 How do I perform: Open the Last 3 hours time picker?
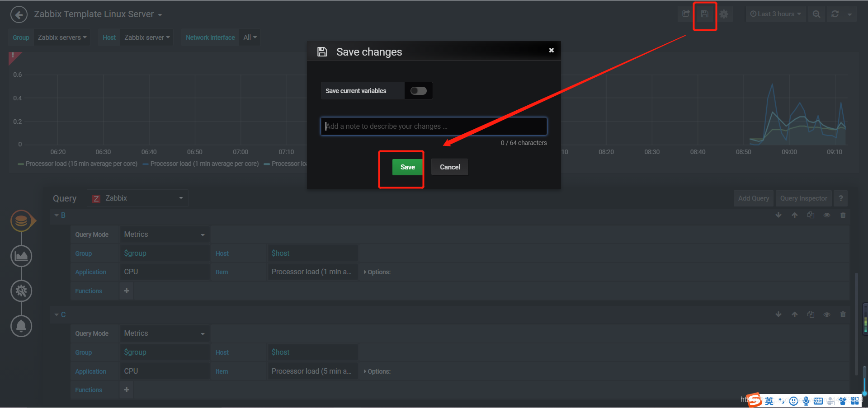[x=775, y=14]
